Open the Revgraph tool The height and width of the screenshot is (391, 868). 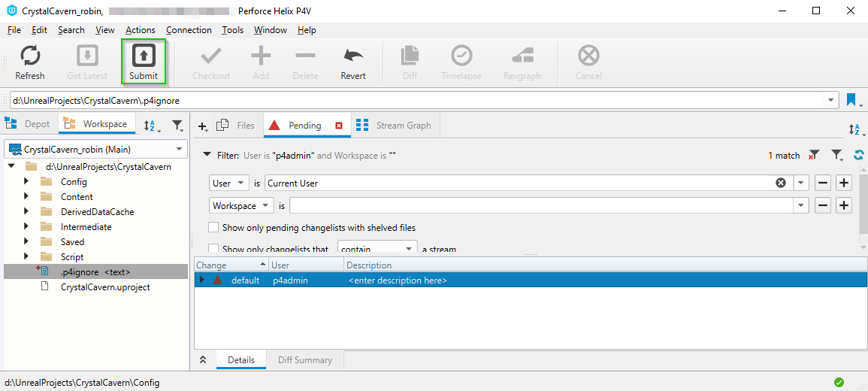click(x=522, y=62)
